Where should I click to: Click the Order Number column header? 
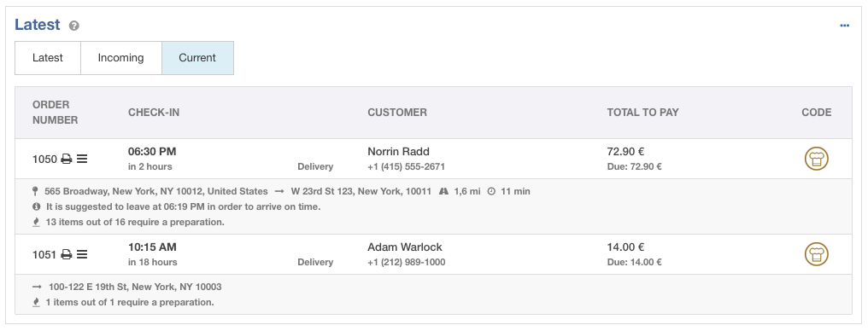56,113
